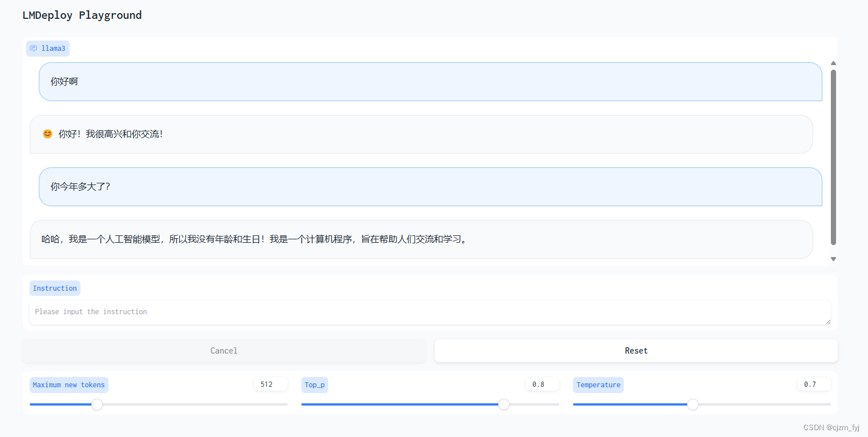This screenshot has width=868, height=437.
Task: Click the Temperature label badge
Action: click(598, 384)
